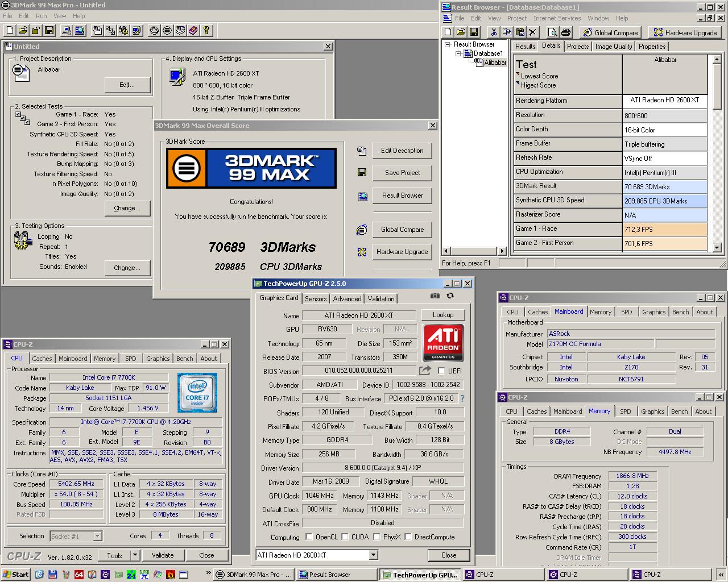Open the GPU selection dropdown in GPU-Z
728x582 pixels.
tap(373, 555)
